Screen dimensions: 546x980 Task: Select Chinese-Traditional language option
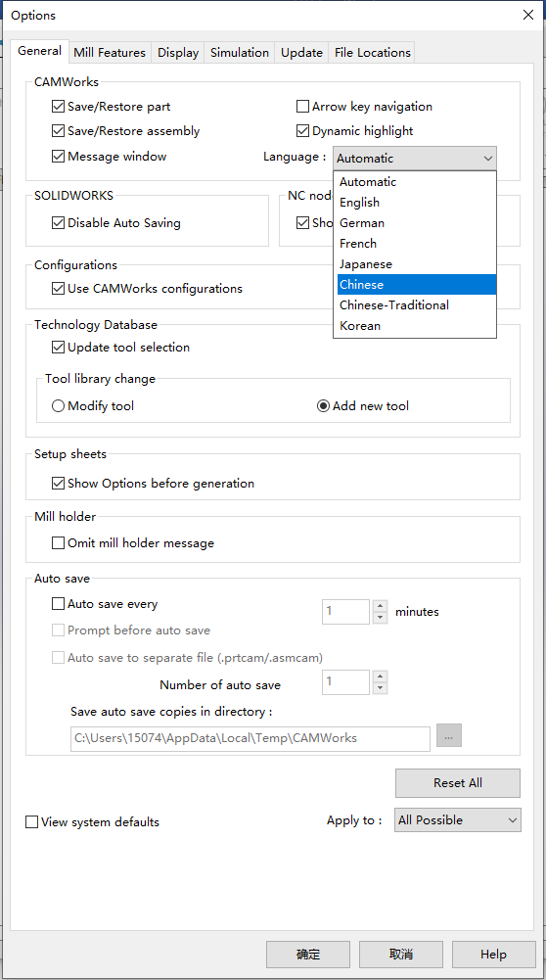coord(415,305)
